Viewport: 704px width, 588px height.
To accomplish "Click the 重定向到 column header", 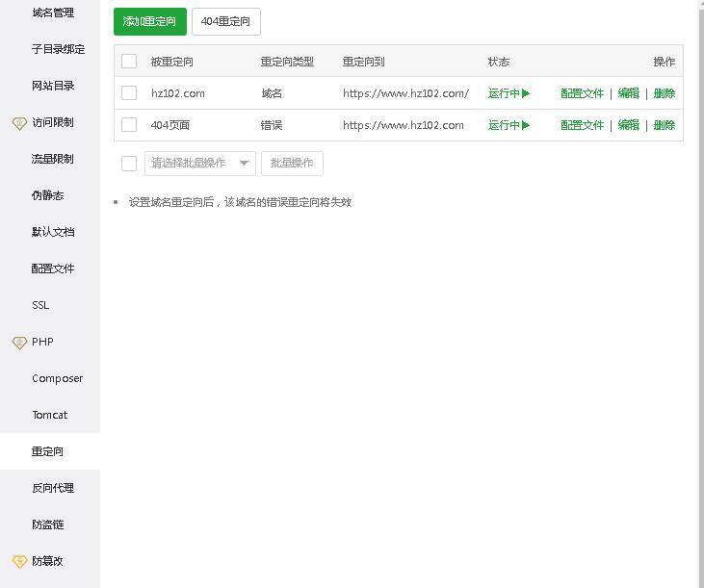I will pos(363,62).
